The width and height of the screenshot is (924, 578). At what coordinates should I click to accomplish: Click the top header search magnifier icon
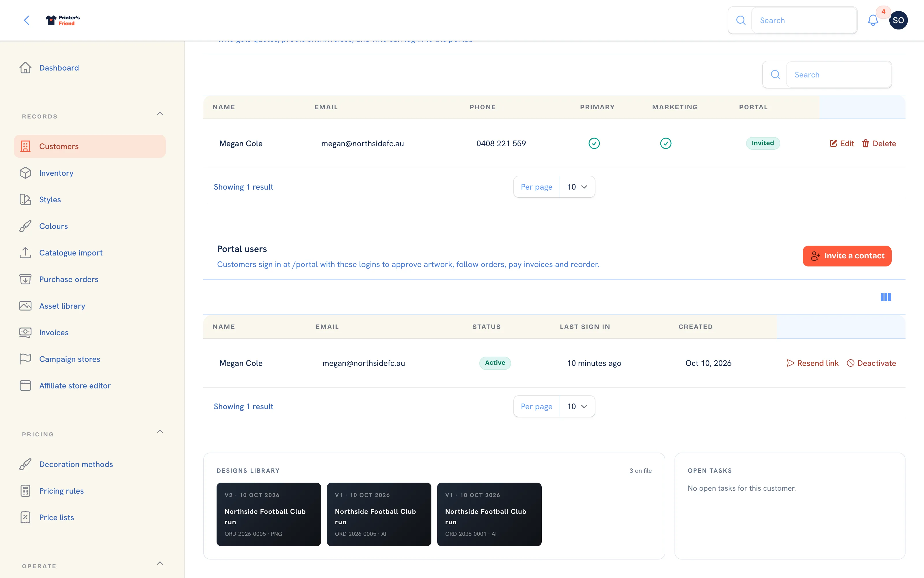click(x=740, y=20)
